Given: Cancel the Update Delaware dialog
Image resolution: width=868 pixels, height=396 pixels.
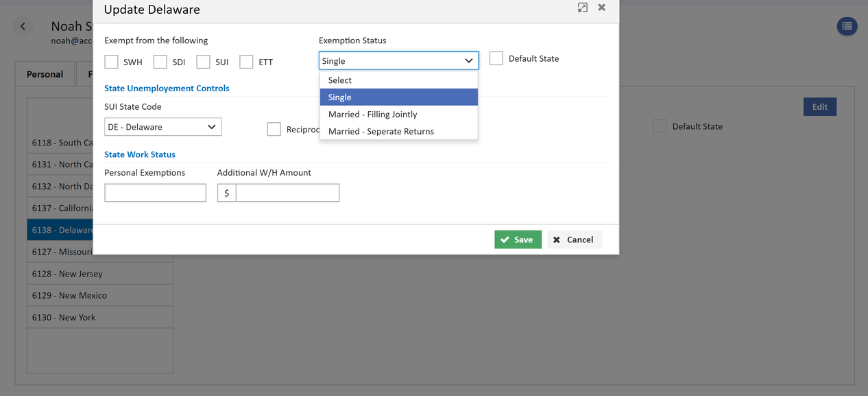Looking at the screenshot, I should (x=574, y=240).
